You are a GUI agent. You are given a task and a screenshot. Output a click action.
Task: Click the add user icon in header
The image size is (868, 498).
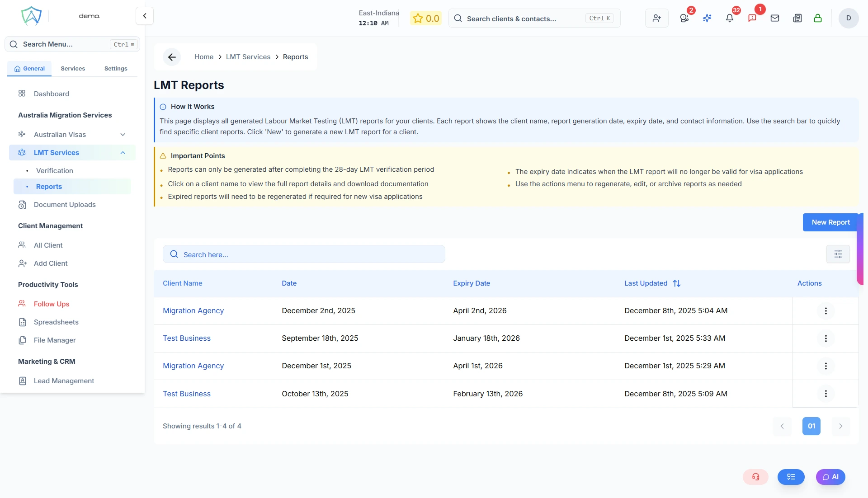coord(656,19)
